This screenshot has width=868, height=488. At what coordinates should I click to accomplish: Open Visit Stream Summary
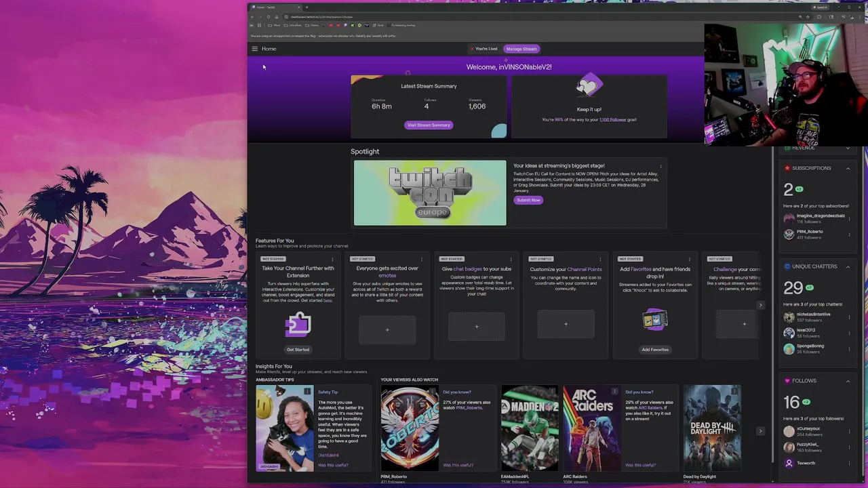pos(429,125)
